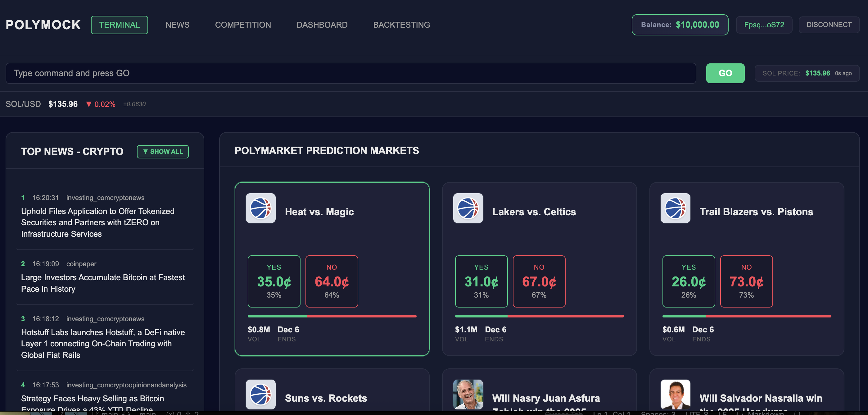Click the DISCONNECT button
The height and width of the screenshot is (415, 868).
point(829,24)
